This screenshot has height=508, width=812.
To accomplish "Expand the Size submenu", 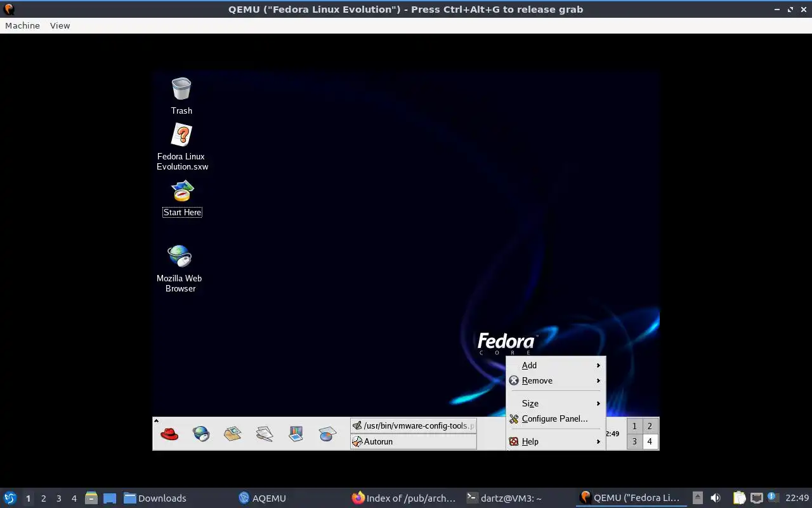I will 556,403.
